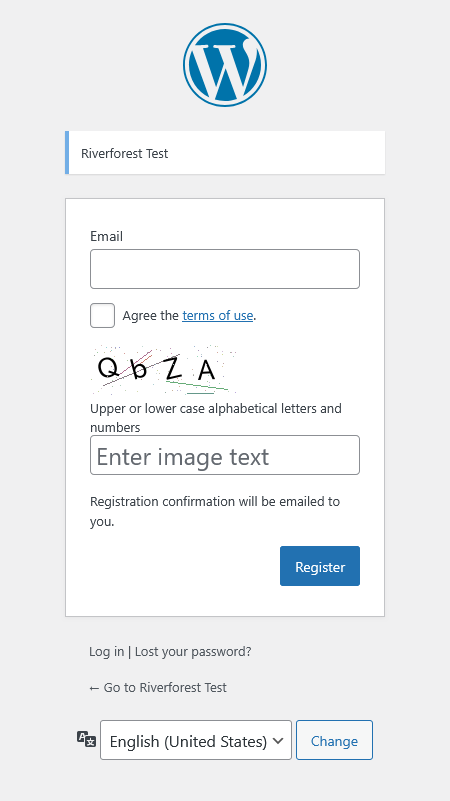Click the Register button
The image size is (450, 801).
[x=320, y=566]
